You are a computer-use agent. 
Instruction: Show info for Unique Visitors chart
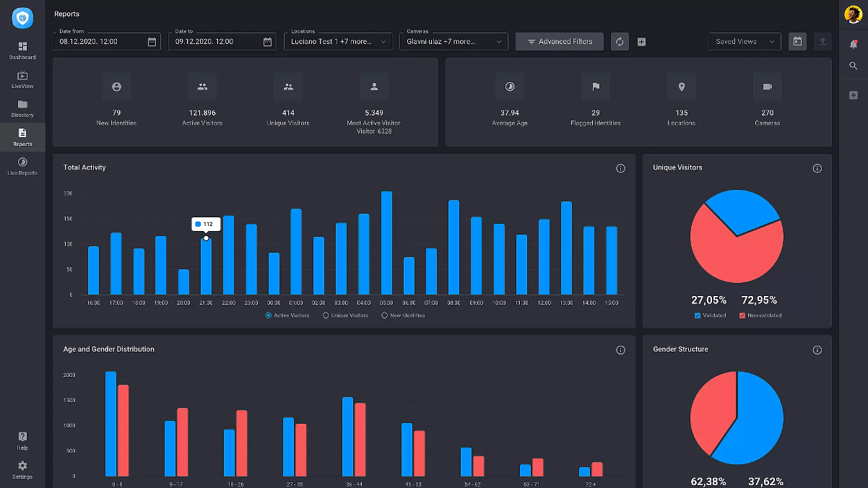click(817, 168)
